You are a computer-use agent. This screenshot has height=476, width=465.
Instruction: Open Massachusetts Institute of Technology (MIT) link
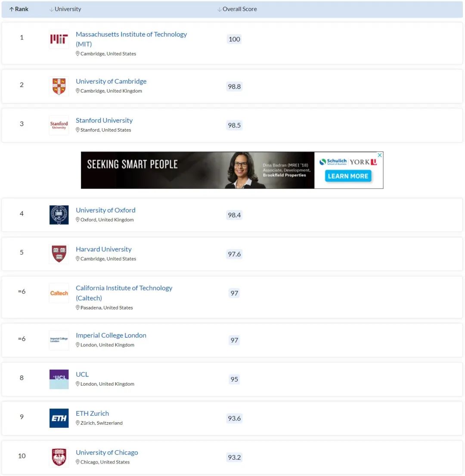click(x=131, y=39)
